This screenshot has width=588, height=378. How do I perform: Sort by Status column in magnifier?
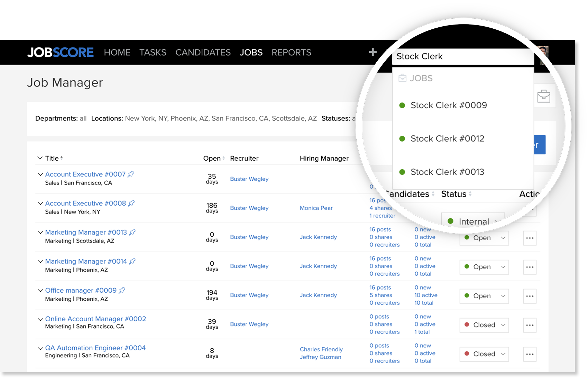(x=470, y=194)
